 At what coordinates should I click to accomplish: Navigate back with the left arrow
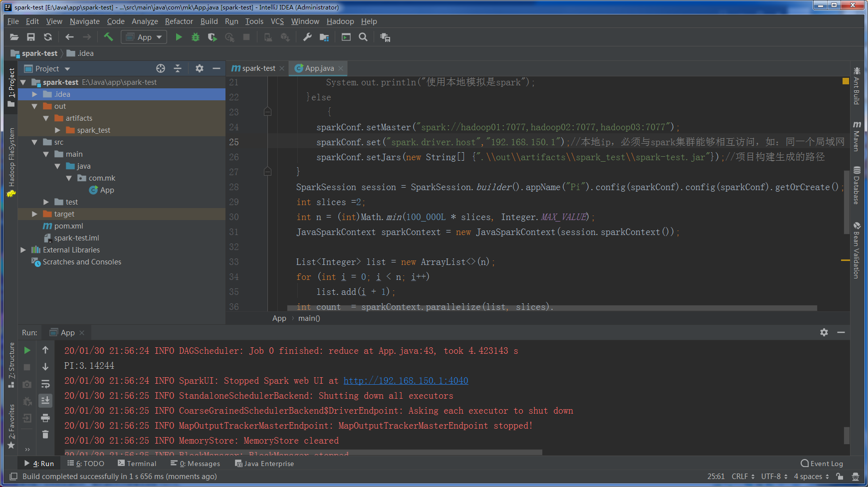click(x=69, y=37)
